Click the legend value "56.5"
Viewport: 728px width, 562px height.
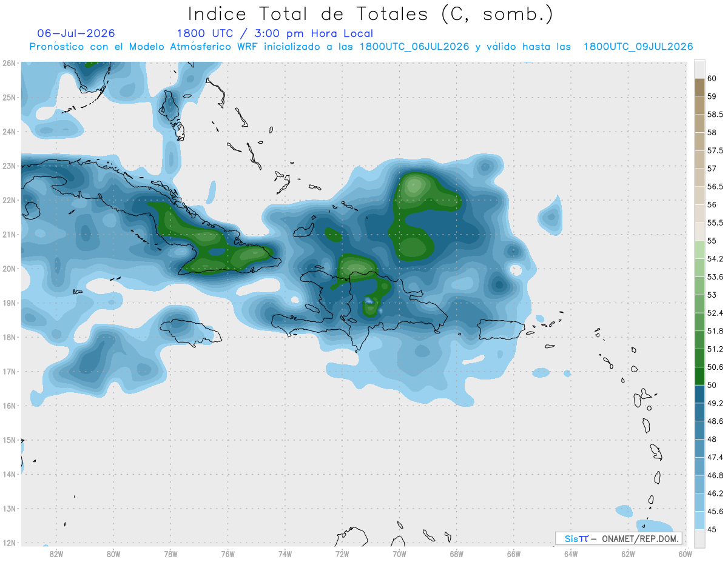tap(715, 187)
